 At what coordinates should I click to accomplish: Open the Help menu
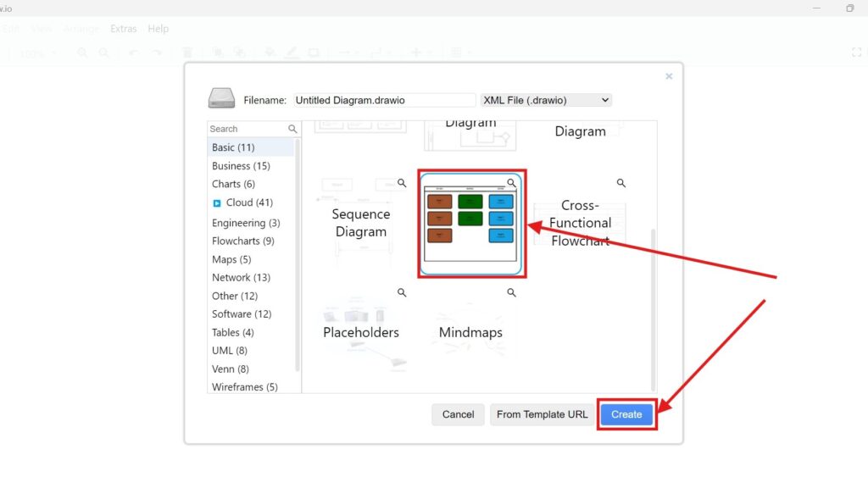pyautogui.click(x=159, y=28)
